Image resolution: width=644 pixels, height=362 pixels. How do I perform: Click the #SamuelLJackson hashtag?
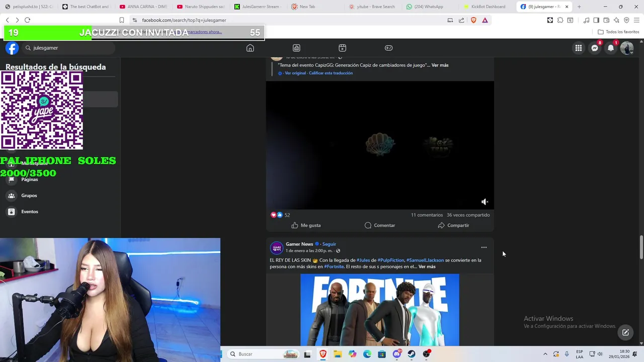pos(425,260)
